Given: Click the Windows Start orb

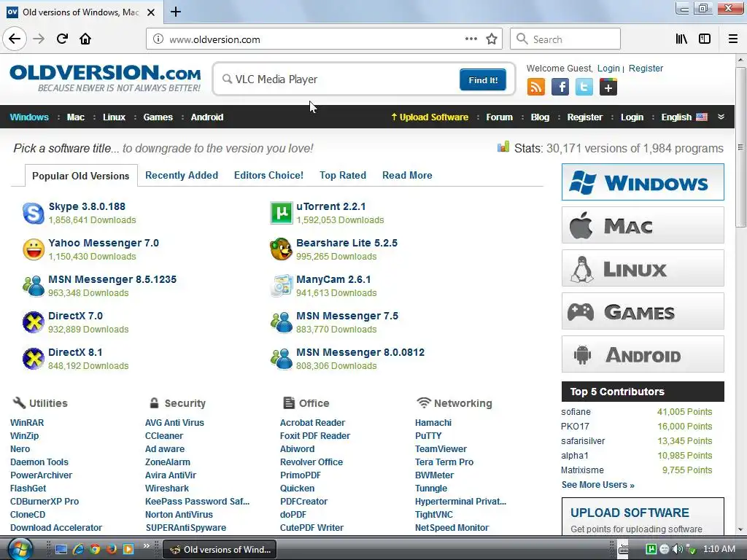Looking at the screenshot, I should click(20, 549).
